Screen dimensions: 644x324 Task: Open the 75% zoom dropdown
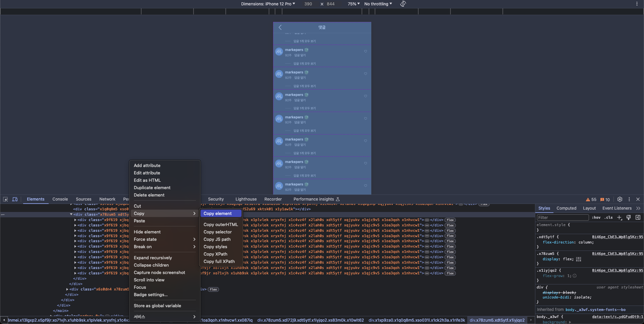click(x=354, y=4)
